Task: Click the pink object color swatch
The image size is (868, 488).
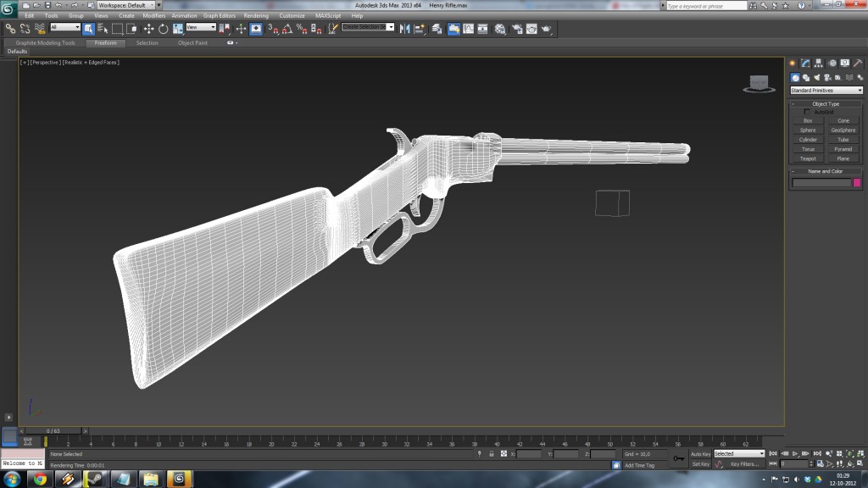Action: 857,182
